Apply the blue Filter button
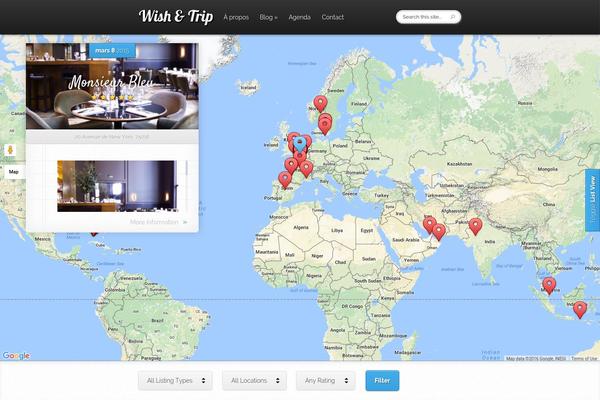This screenshot has height=400, width=600. click(382, 380)
